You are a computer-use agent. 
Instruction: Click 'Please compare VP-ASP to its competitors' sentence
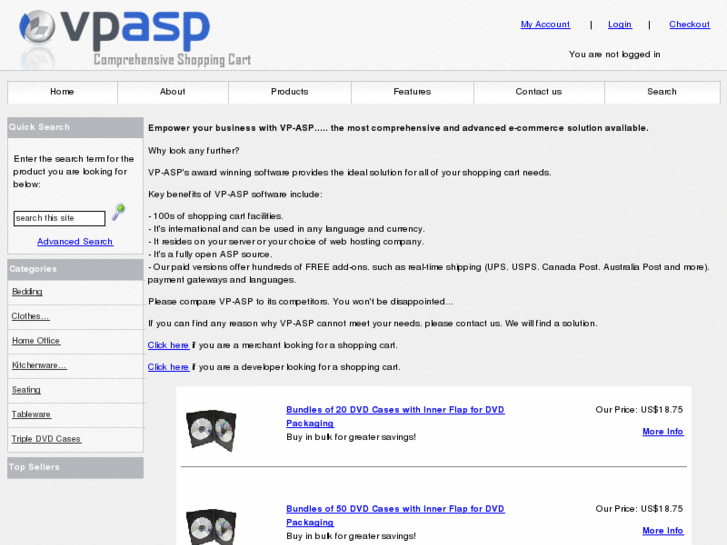pyautogui.click(x=300, y=301)
